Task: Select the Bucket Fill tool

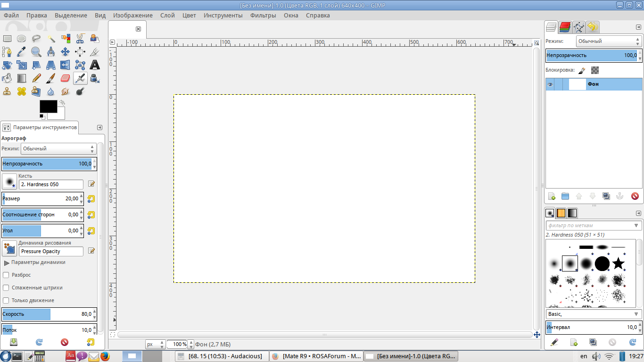Action: [x=7, y=78]
